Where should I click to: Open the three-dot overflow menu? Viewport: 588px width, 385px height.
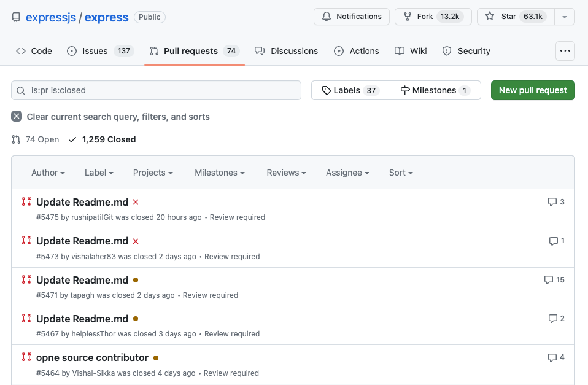coord(565,51)
